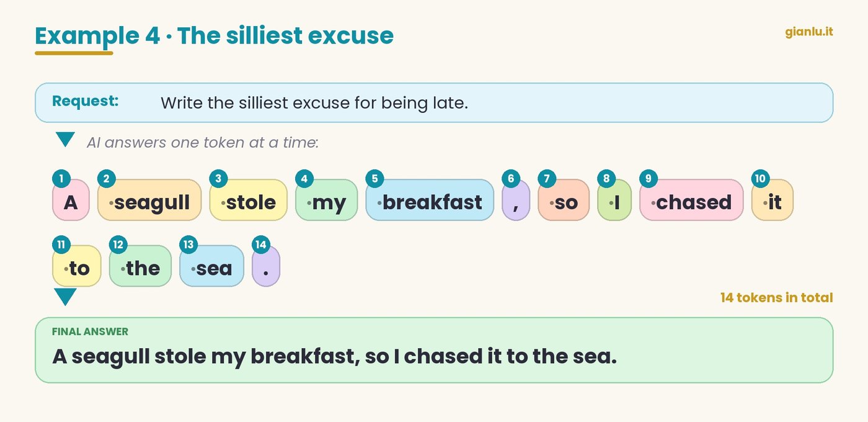Open the gianlu.it link
This screenshot has height=422, width=868.
809,32
